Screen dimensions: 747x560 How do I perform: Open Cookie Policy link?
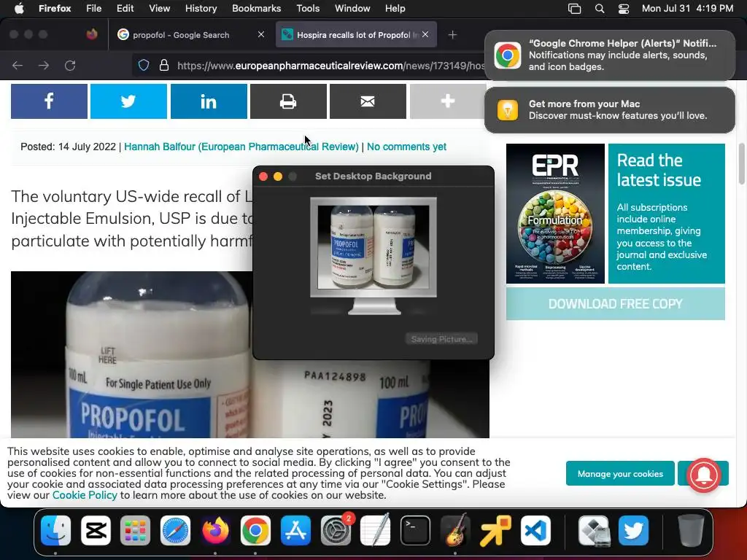coord(85,495)
